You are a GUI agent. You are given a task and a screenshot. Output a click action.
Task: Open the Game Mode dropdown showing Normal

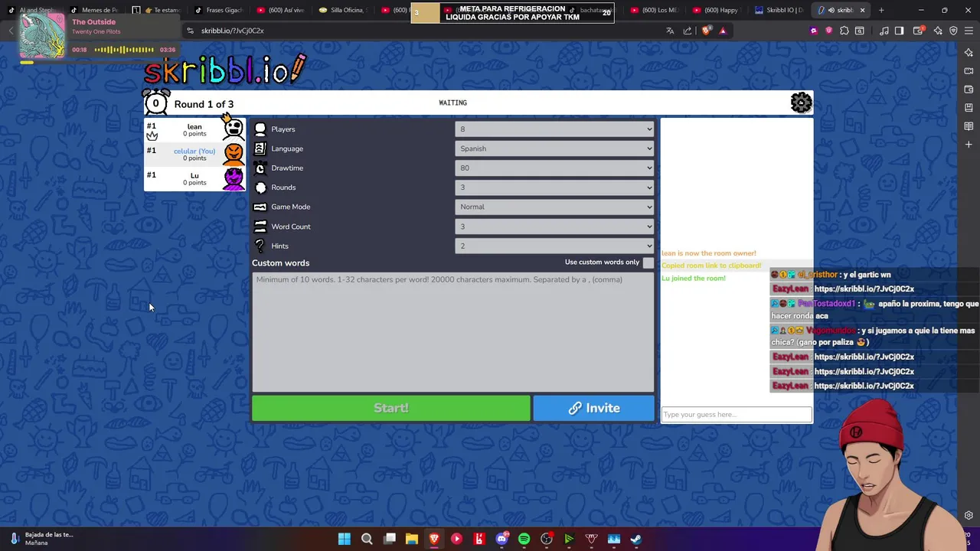554,207
